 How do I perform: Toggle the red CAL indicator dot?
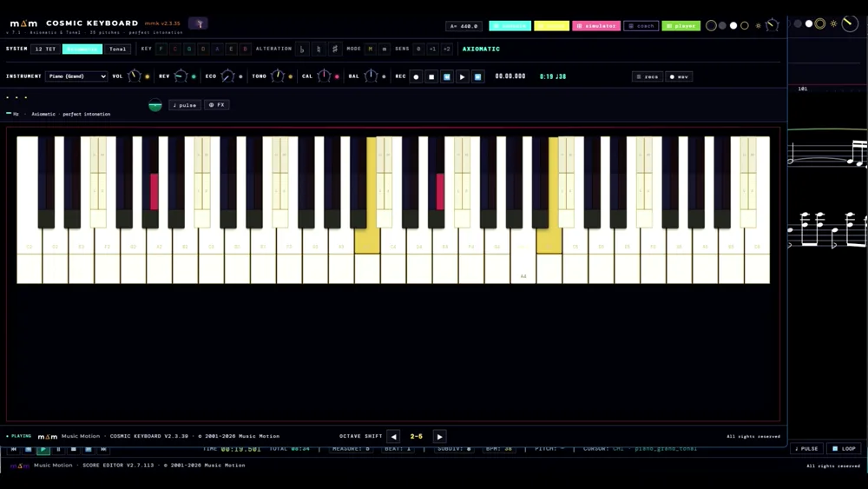(337, 76)
